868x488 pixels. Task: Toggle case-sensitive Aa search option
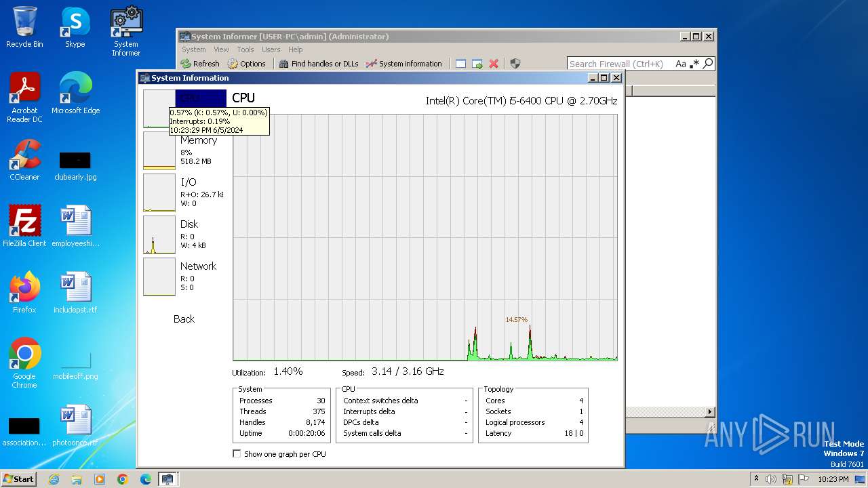681,64
